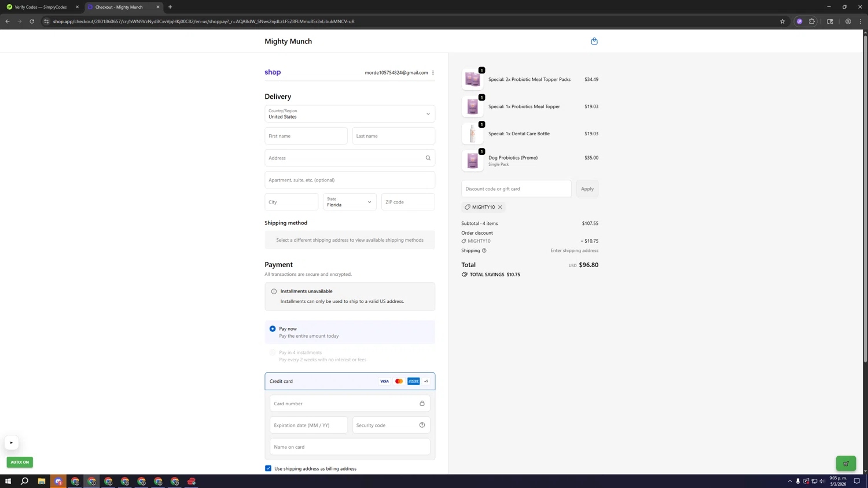Expand the State dropdown showing Florida
This screenshot has height=488, width=868.
pos(350,202)
